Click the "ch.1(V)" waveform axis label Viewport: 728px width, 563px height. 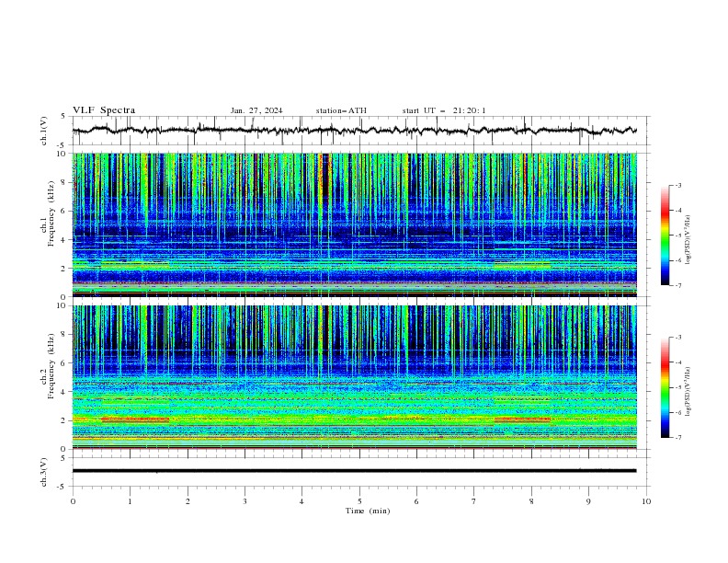44,131
